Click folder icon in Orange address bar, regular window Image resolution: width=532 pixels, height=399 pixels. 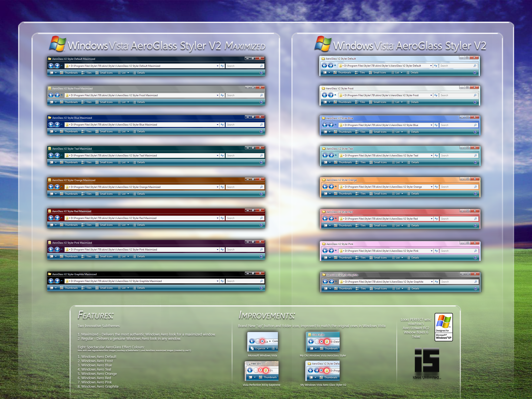point(341,187)
